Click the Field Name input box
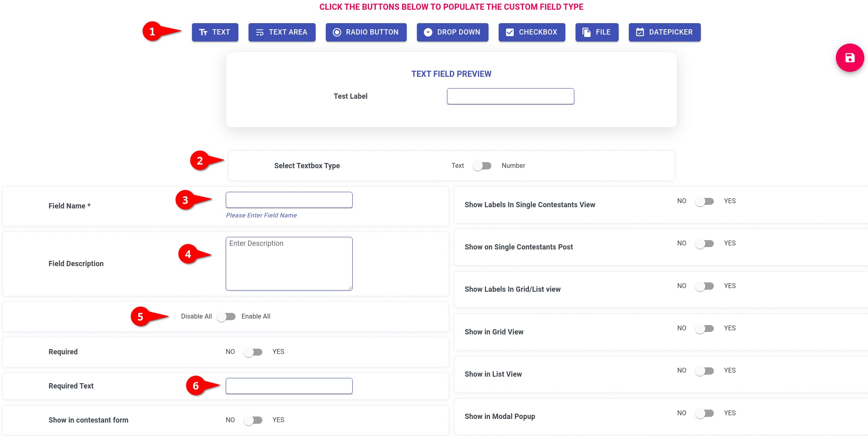The width and height of the screenshot is (868, 436). point(289,200)
